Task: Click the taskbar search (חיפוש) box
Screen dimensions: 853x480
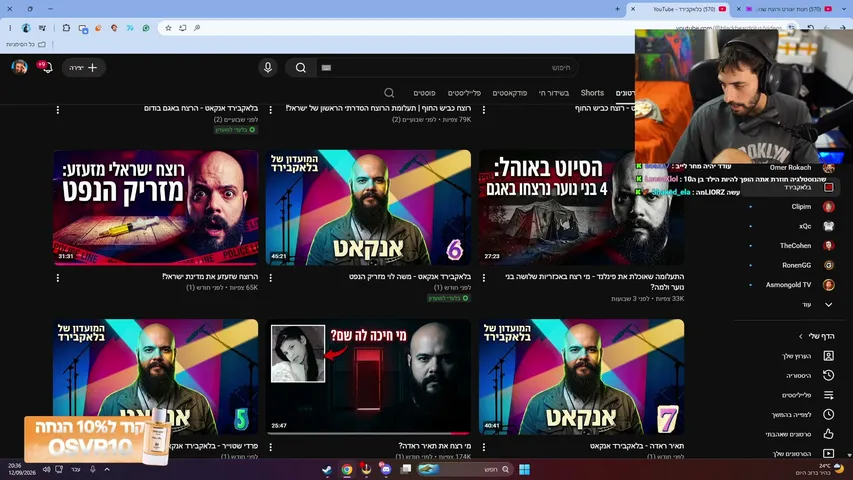Action: point(465,469)
